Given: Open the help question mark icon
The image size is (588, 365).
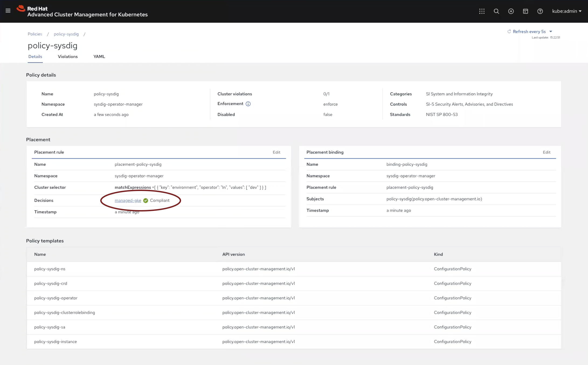Looking at the screenshot, I should click(x=540, y=11).
